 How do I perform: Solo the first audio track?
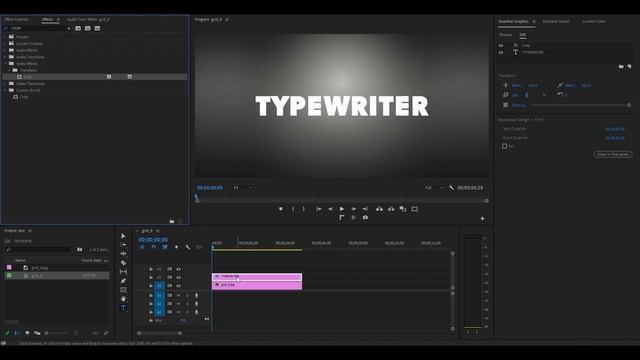pos(187,295)
